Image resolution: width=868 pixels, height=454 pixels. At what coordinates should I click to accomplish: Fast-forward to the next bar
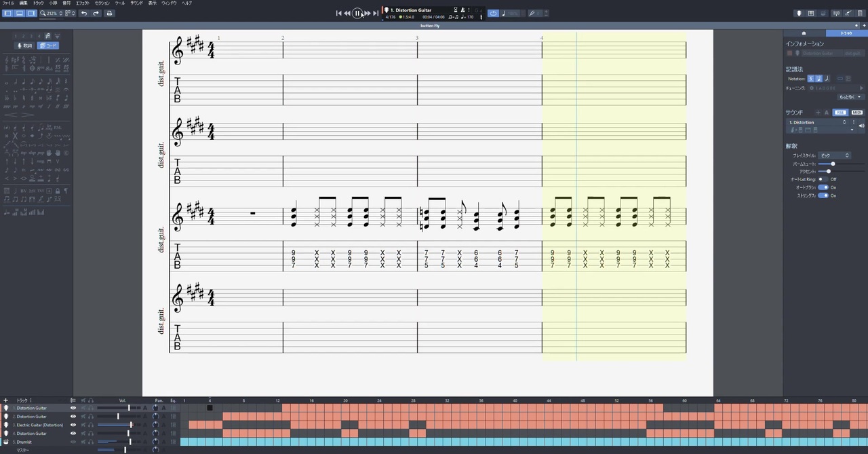tap(368, 14)
